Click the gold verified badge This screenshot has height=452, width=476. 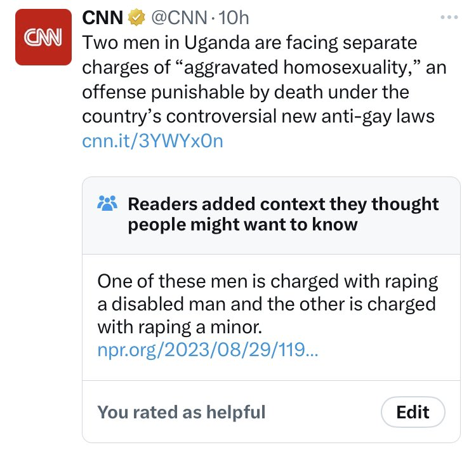click(x=135, y=18)
